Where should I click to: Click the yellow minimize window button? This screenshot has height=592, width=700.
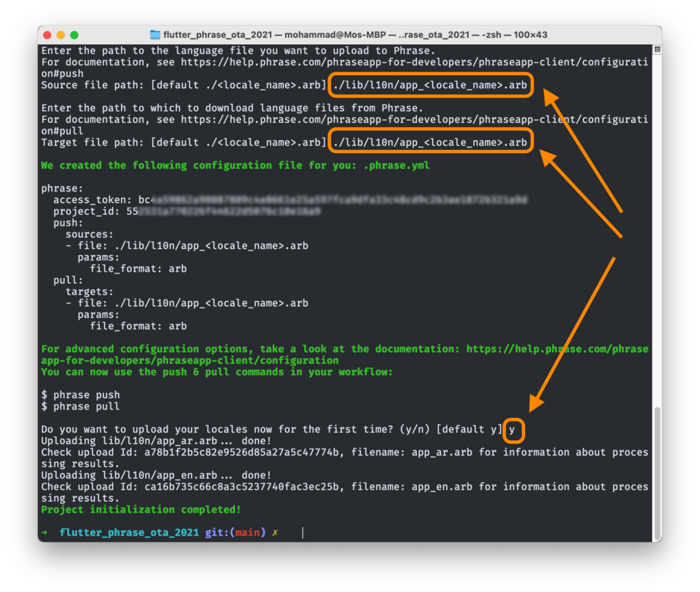(61, 35)
